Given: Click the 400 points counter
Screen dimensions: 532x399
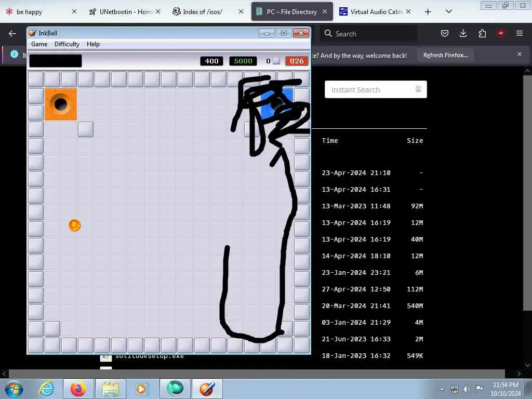Looking at the screenshot, I should (x=211, y=61).
